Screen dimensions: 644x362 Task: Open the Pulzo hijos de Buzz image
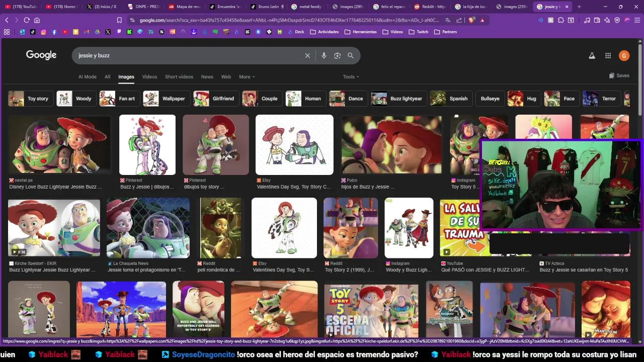coord(391,145)
